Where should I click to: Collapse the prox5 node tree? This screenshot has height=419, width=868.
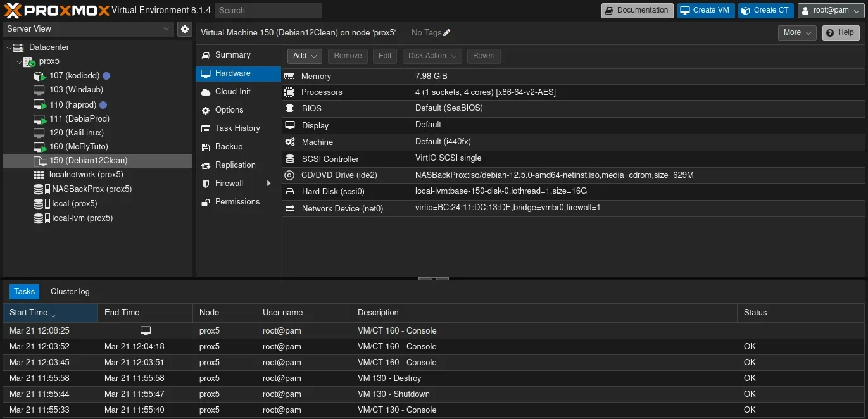(x=19, y=62)
